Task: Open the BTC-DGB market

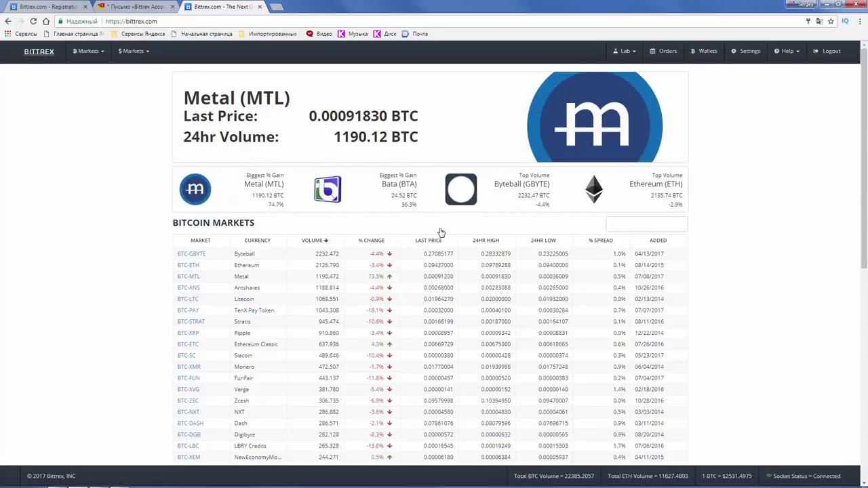Action: (x=189, y=434)
